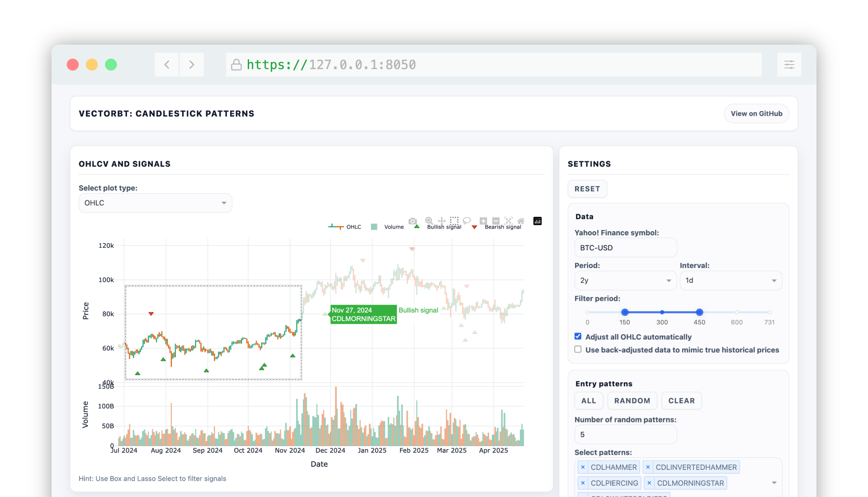Remove the CDLHAMMER pattern tag
The height and width of the screenshot is (497, 868).
coord(583,467)
